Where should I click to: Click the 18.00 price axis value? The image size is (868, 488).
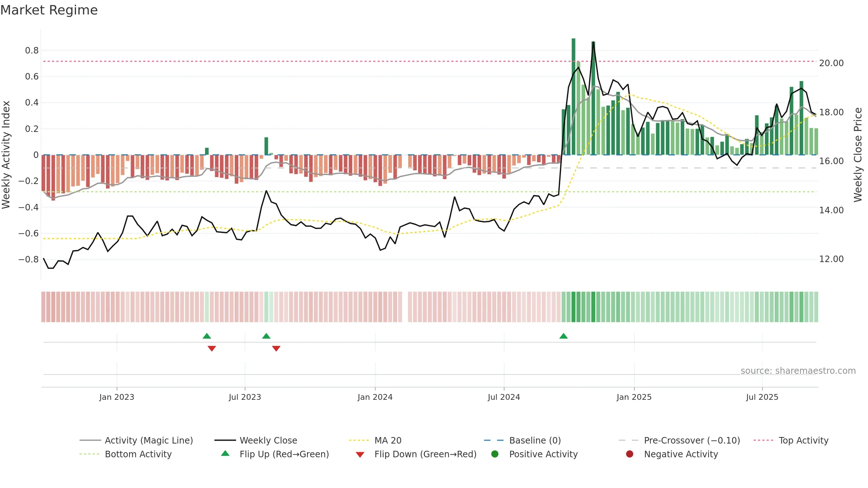coord(831,112)
